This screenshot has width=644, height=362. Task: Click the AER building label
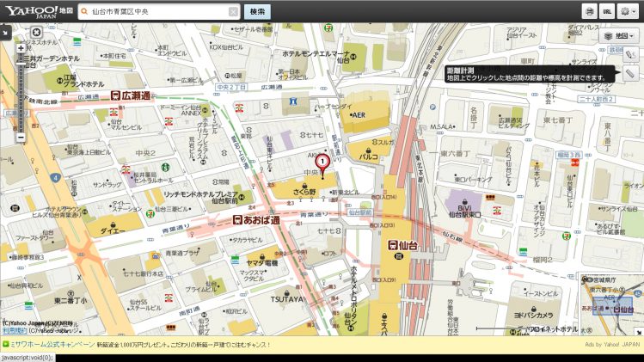358,115
